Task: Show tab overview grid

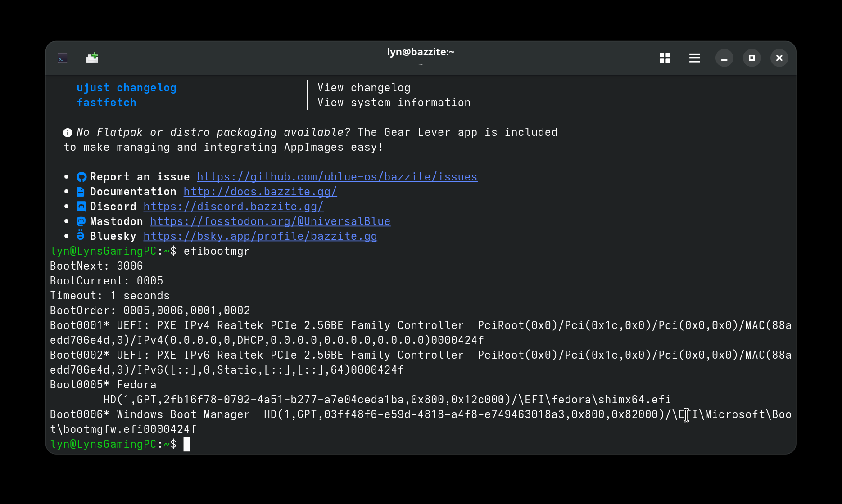Action: pyautogui.click(x=665, y=58)
